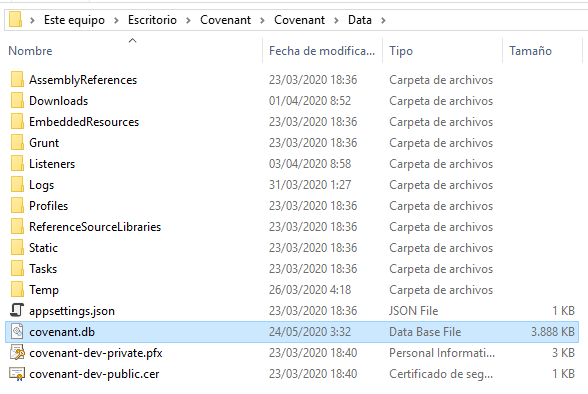Go to Escritorio in breadcrumb

(152, 20)
